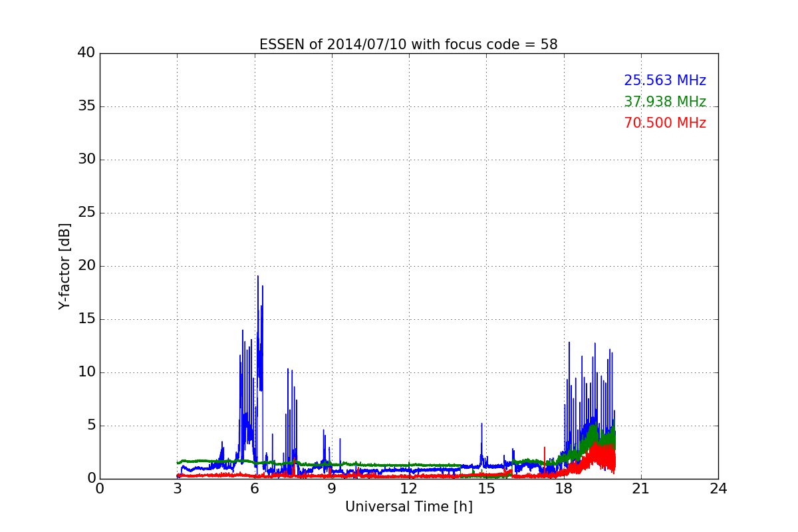This screenshot has height=532, width=798.
Task: Click the y-axis tick label 10
Action: tap(86, 372)
